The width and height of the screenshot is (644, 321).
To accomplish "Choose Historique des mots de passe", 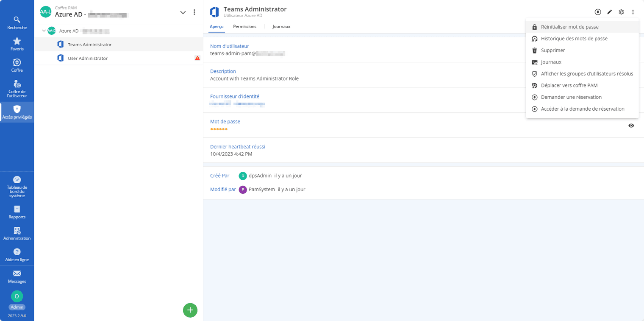I will pos(574,39).
